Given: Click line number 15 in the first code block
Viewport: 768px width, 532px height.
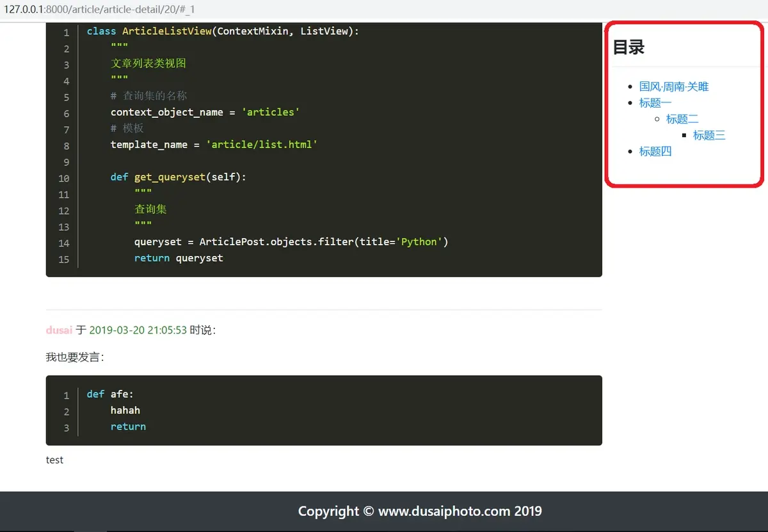Looking at the screenshot, I should coord(63,259).
